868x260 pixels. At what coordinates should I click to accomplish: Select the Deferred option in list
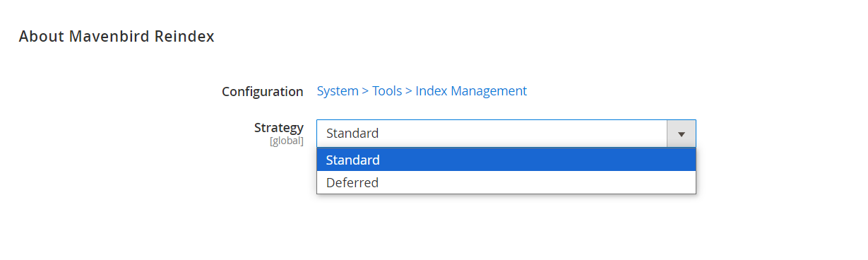pos(506,182)
